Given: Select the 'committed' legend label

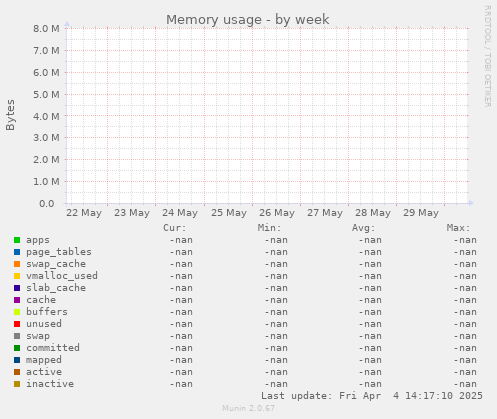Looking at the screenshot, I should 53,348.
